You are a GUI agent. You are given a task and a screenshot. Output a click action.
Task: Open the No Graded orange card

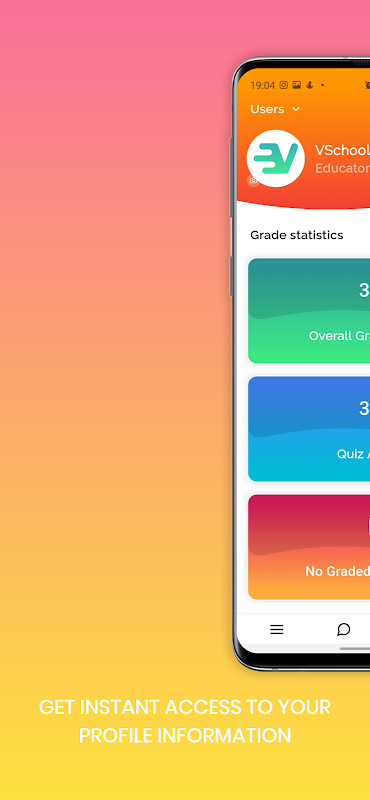point(309,547)
